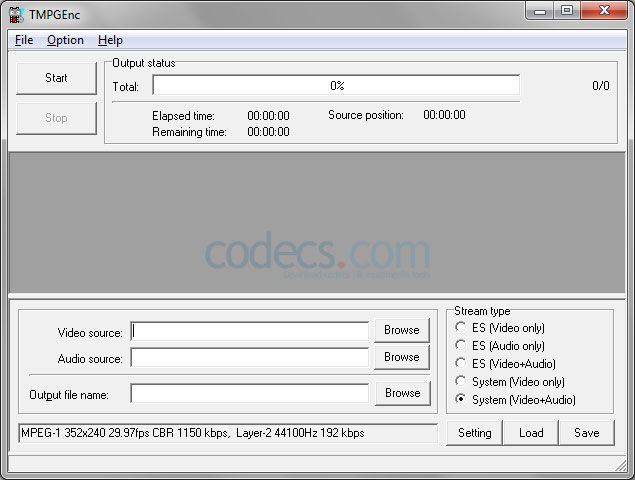Screen dimensions: 635x480
Task: Click the Start button
Action: (x=56, y=78)
